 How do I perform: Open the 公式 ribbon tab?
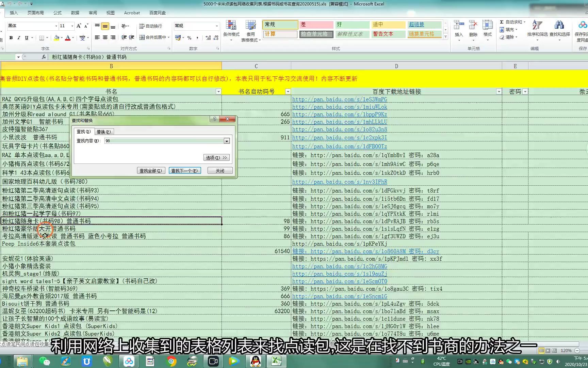(58, 13)
